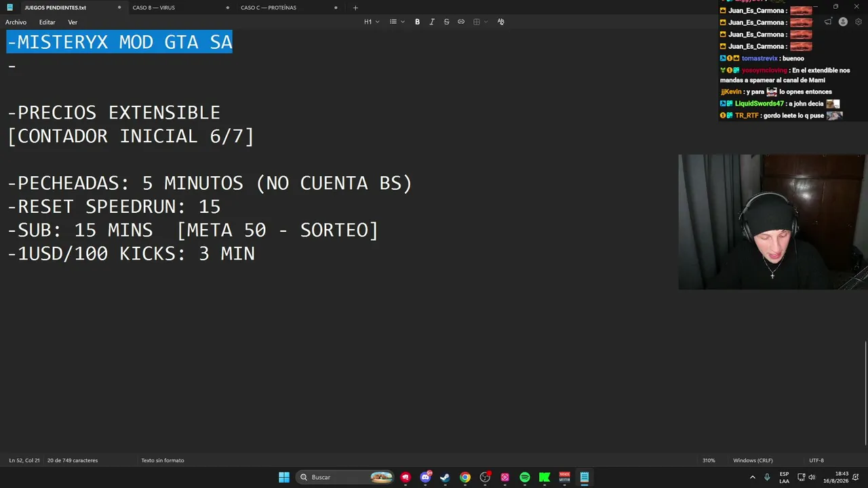Open the bullet list dropdown

(397, 22)
